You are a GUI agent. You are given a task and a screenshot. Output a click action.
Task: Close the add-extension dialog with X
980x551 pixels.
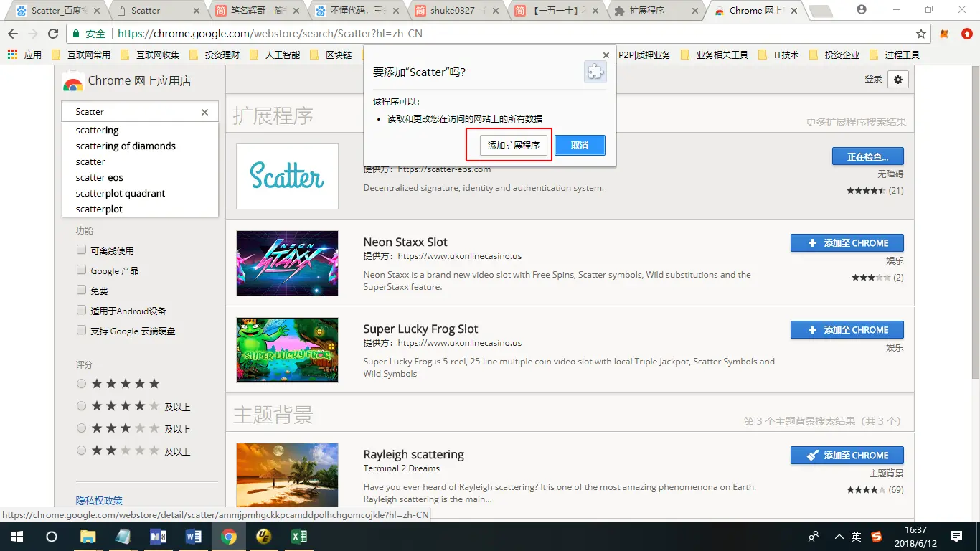606,55
